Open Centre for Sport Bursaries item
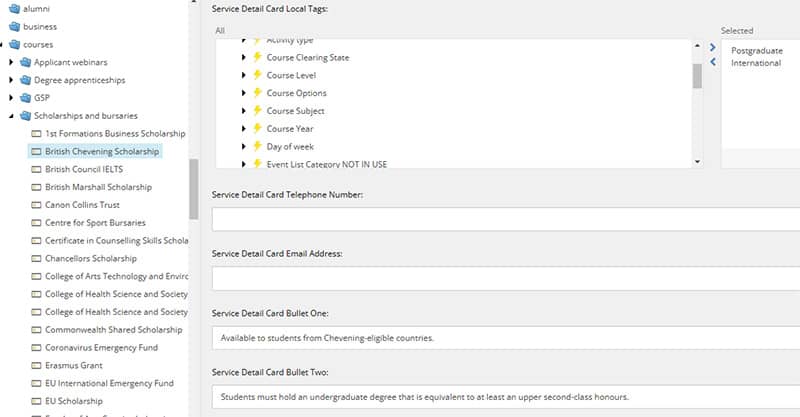This screenshot has height=417, width=800. 95,223
